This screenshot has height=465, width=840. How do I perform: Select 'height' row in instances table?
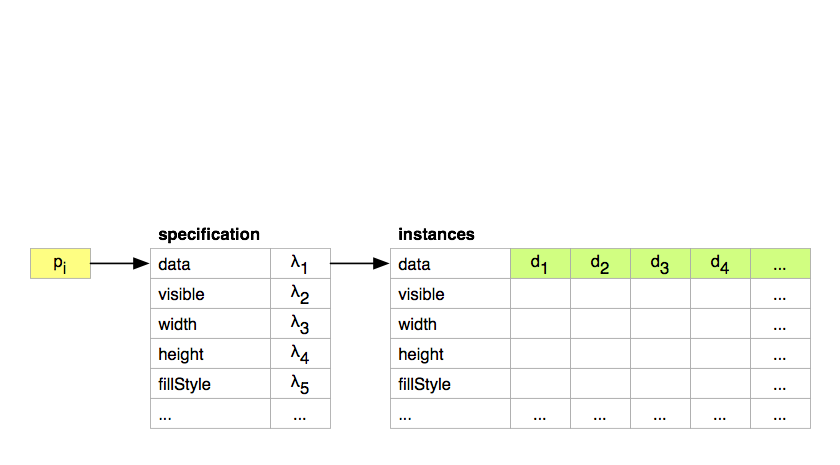pos(601,354)
